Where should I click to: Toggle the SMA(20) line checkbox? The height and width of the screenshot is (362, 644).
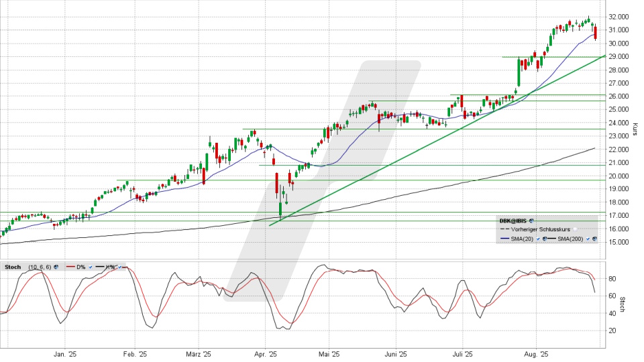tap(538, 239)
